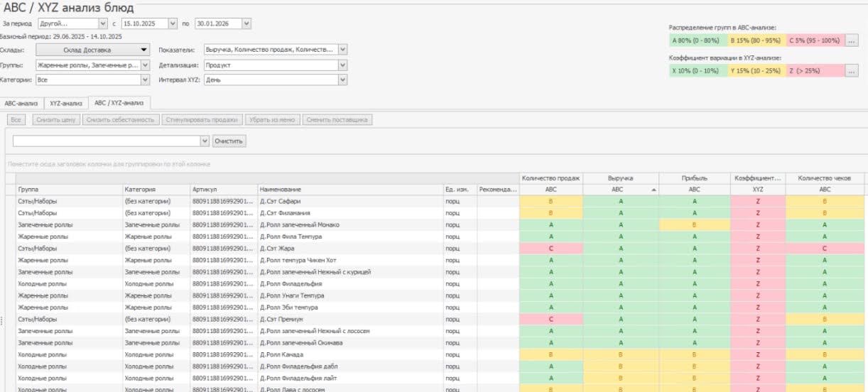The image size is (868, 392).
Task: Select the row 'Д.Ролл Унаги Темпура'
Action: click(x=439, y=295)
